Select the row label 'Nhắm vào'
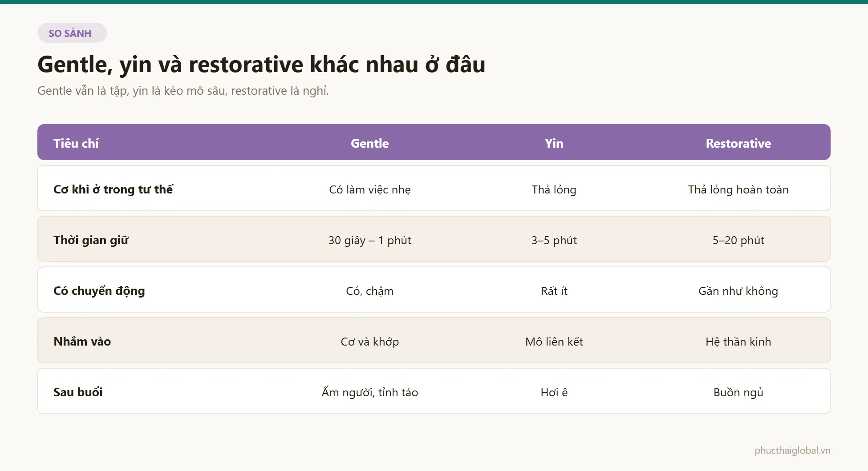868x471 pixels. click(82, 342)
